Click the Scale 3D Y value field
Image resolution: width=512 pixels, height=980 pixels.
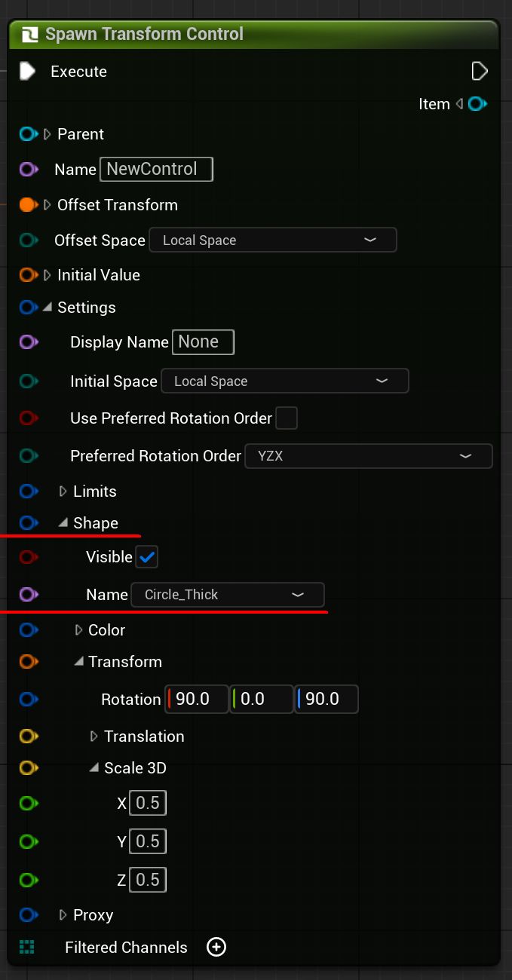coord(148,841)
